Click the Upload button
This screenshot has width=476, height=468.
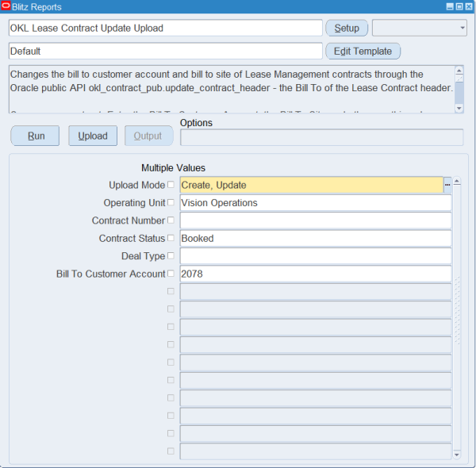click(x=93, y=136)
